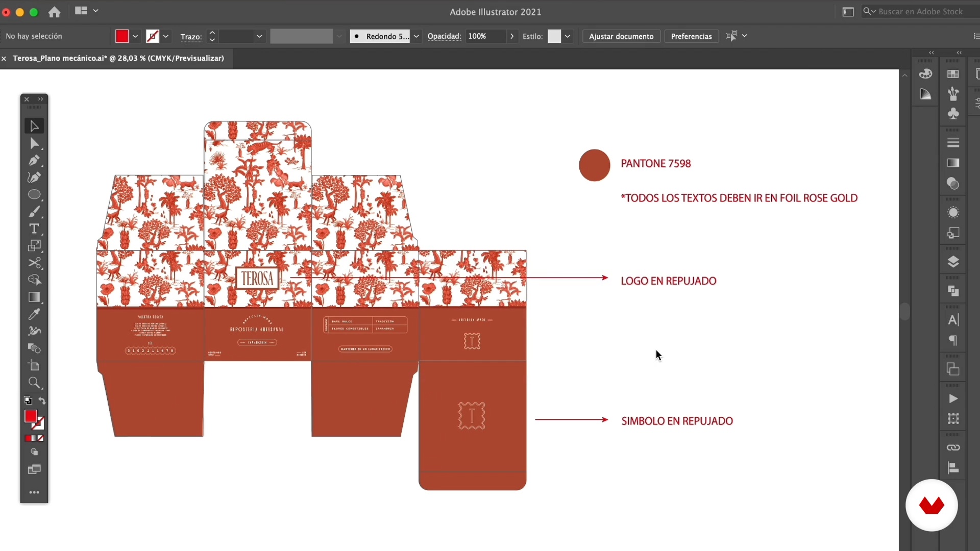Open the Pathfinder panel

pyautogui.click(x=953, y=291)
